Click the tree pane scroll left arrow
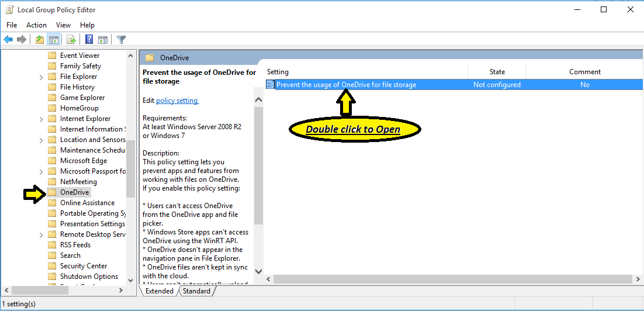 click(7, 290)
